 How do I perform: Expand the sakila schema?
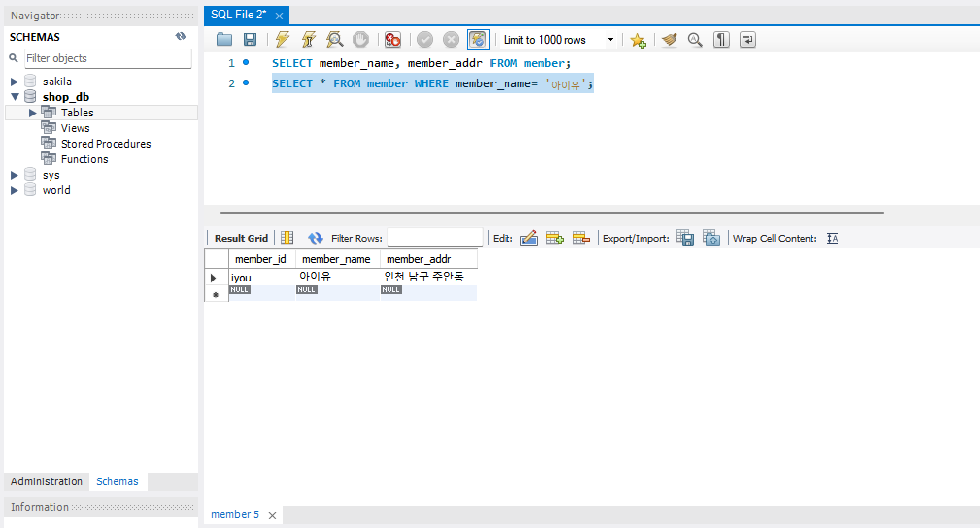point(15,82)
